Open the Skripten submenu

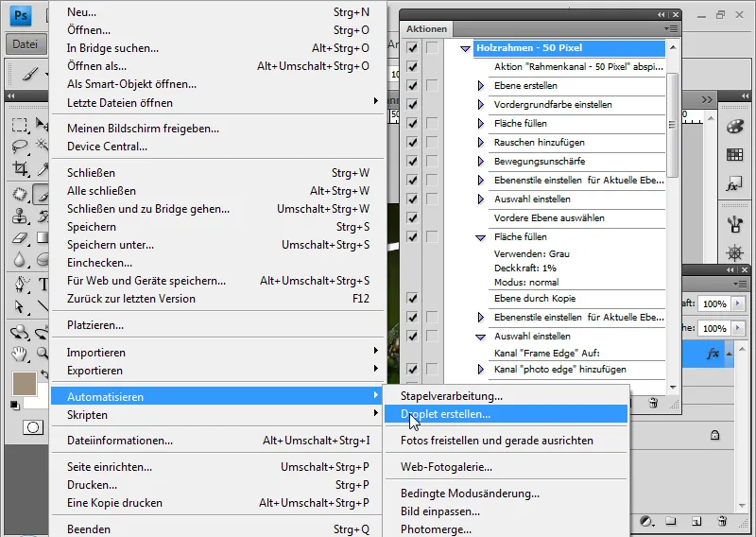(216, 414)
